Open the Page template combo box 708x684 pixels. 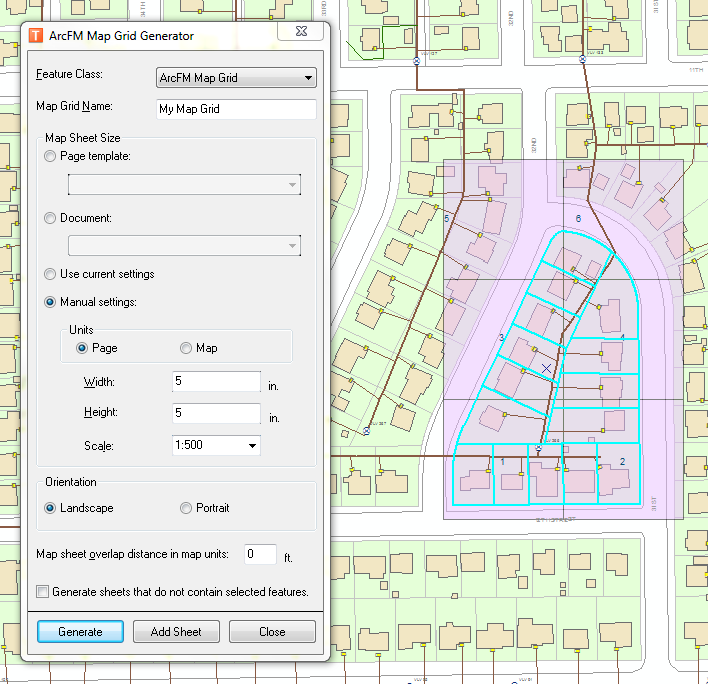(184, 185)
